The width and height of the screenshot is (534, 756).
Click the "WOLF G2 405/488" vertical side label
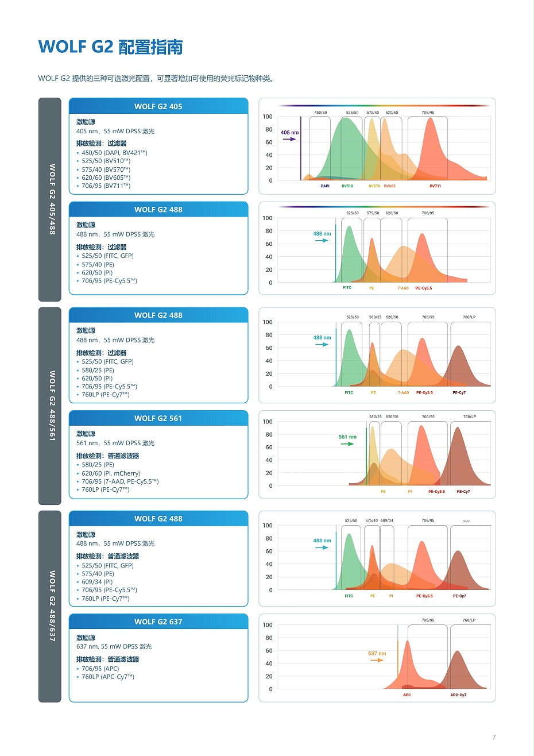pos(50,199)
